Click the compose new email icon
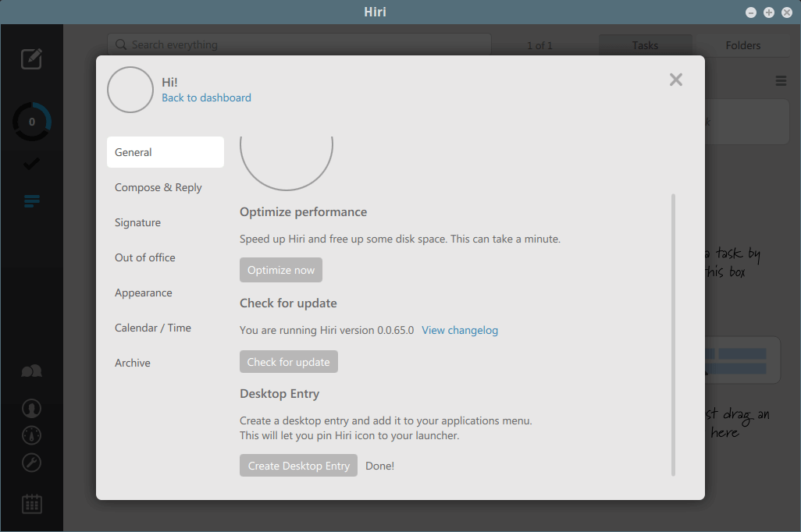This screenshot has height=532, width=801. point(31,59)
